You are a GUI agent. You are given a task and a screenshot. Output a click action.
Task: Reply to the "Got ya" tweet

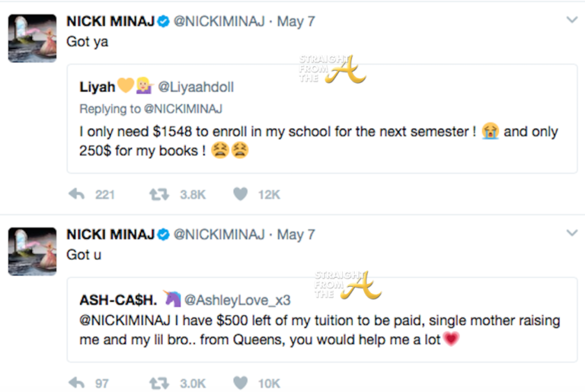click(76, 194)
